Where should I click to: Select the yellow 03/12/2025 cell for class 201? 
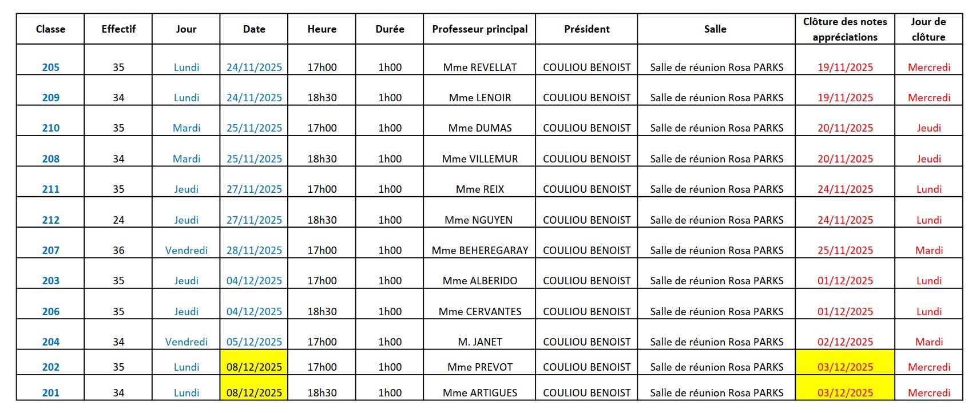[x=844, y=392]
